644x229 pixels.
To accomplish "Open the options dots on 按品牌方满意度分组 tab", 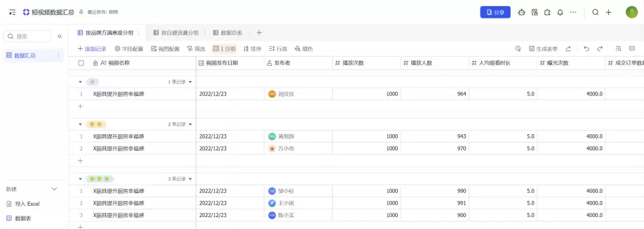I will click(x=138, y=32).
